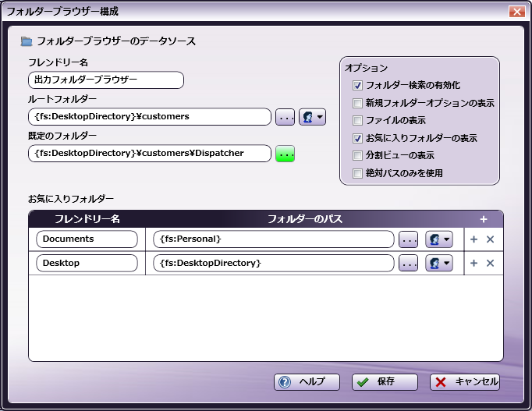Screen dimensions: 532x411
Task: Insert row using plus in Desktop row
Action: [x=474, y=263]
